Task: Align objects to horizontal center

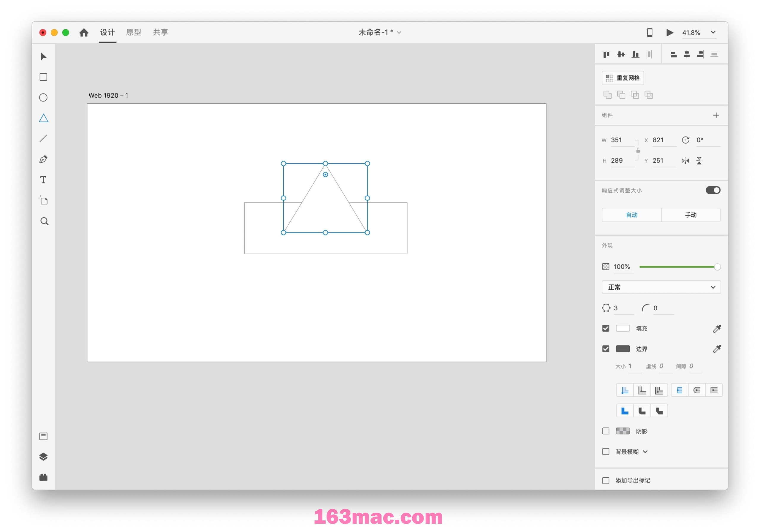Action: (687, 54)
